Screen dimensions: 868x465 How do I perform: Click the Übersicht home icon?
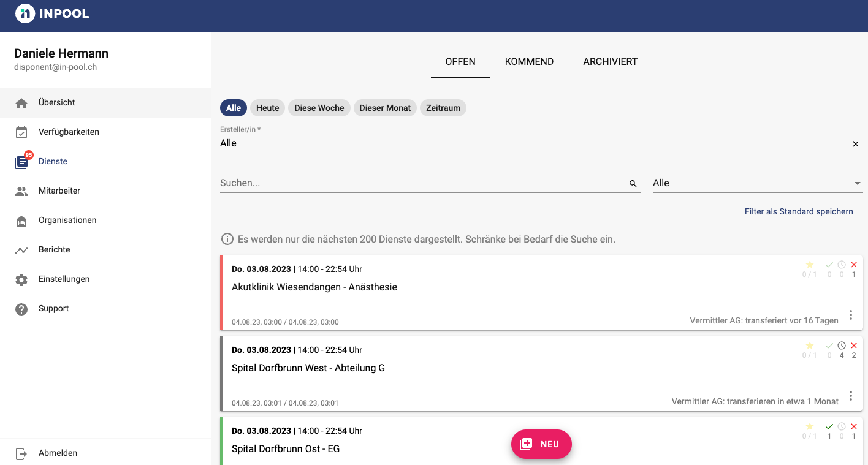click(x=21, y=103)
